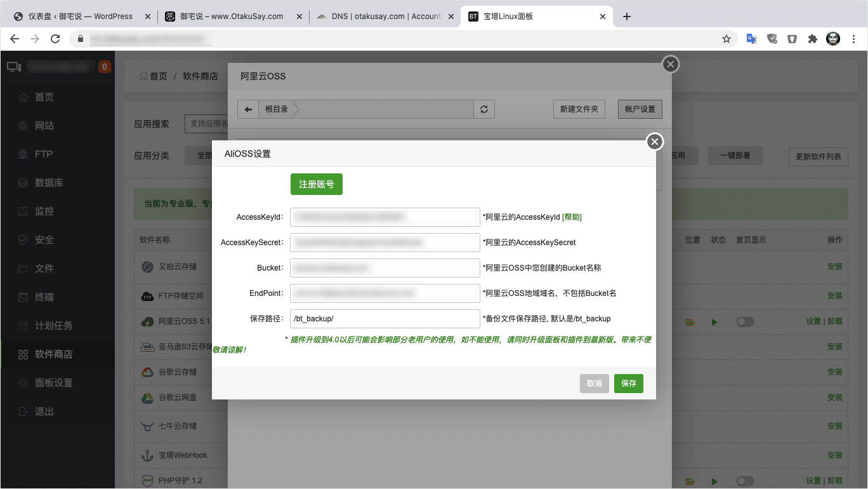Viewport: 868px width, 489px height.
Task: Click the play icon in 阿里云OSS row
Action: [x=714, y=323]
